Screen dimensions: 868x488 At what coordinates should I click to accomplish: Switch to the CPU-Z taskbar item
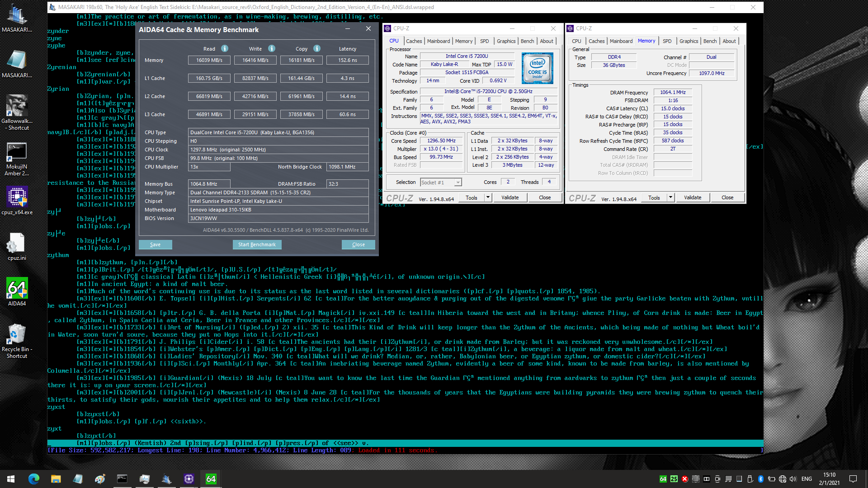point(189,479)
